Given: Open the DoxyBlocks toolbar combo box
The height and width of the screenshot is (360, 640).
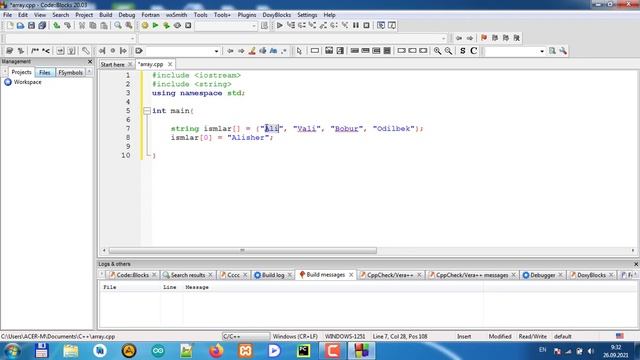Looking at the screenshot, I should (x=182, y=51).
